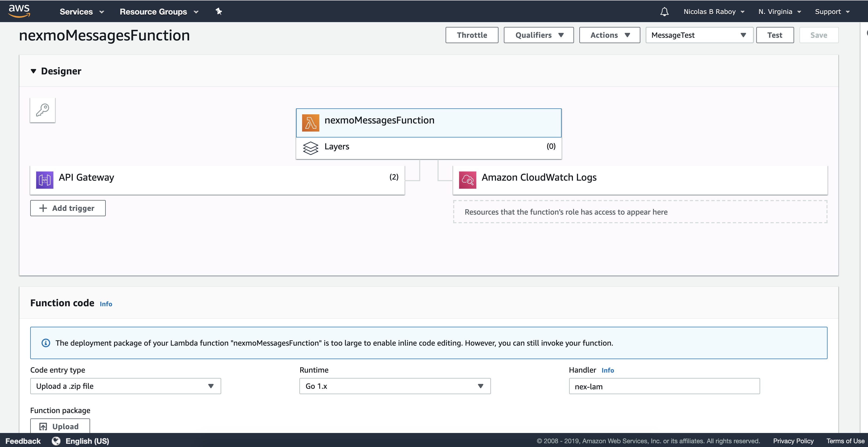The width and height of the screenshot is (868, 447).
Task: Click the info circle icon in the banner
Action: click(x=46, y=343)
